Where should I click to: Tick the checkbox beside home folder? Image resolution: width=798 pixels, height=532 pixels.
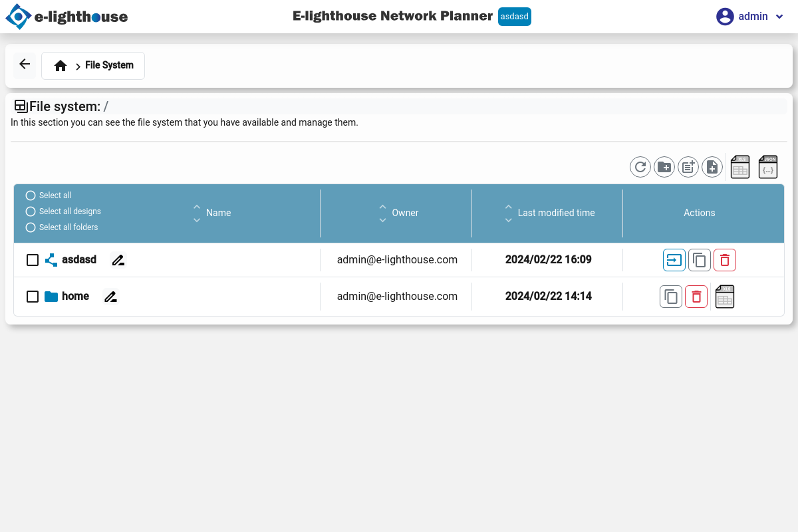[33, 297]
